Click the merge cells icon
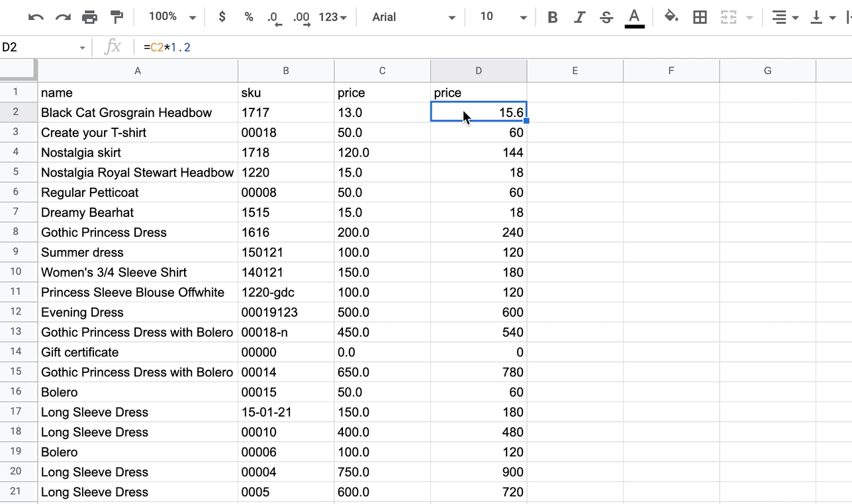This screenshot has height=504, width=852. coord(729,17)
